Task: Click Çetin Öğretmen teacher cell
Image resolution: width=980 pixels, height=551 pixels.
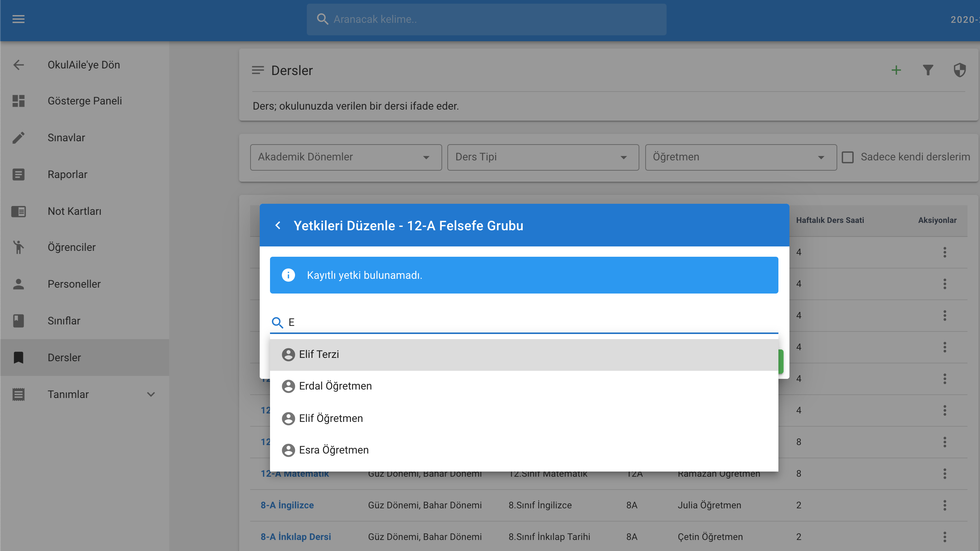Action: (x=710, y=537)
